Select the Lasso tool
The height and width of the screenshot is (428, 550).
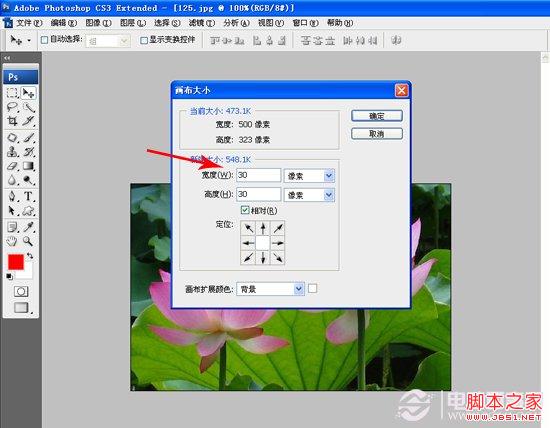pyautogui.click(x=12, y=107)
